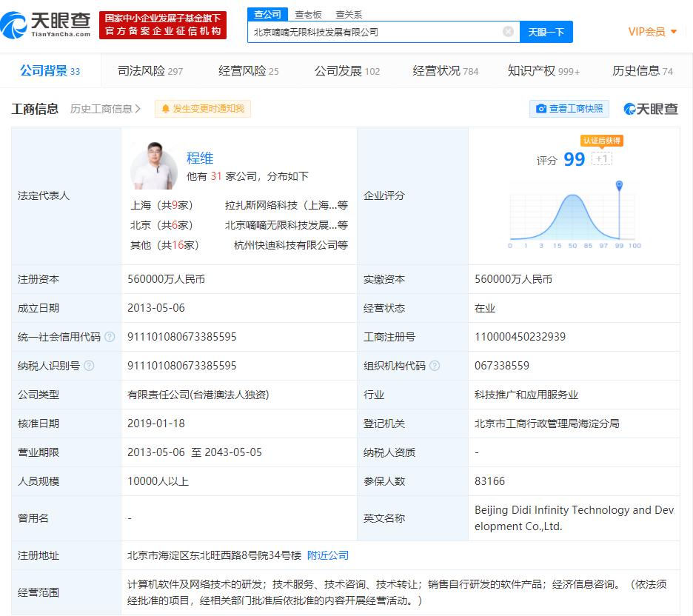Open the 附近公司 nearby companies link
This screenshot has width=693, height=616.
click(328, 555)
